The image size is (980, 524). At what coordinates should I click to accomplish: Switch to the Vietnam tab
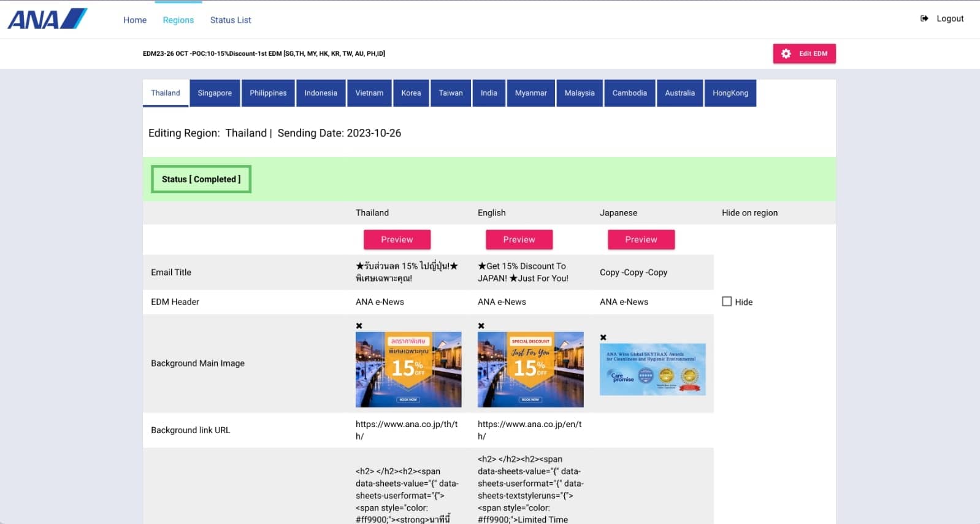point(369,93)
